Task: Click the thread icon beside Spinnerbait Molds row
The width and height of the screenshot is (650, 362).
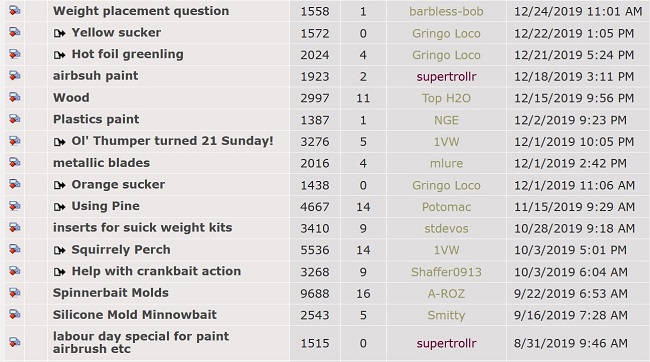Action: pyautogui.click(x=15, y=293)
